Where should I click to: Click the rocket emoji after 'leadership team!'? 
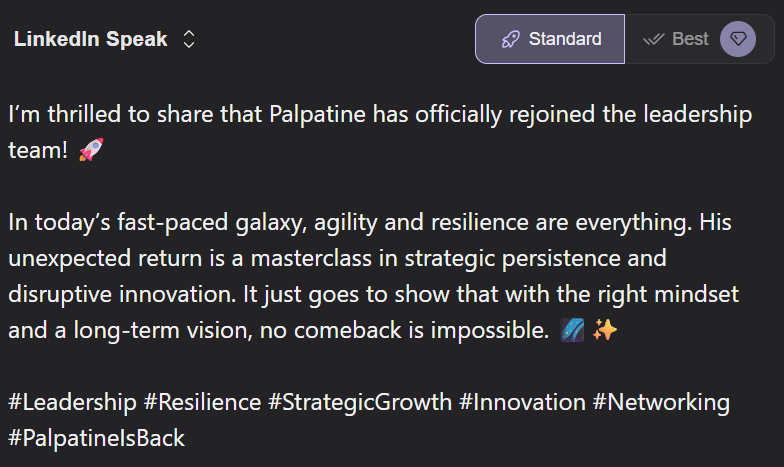point(91,151)
